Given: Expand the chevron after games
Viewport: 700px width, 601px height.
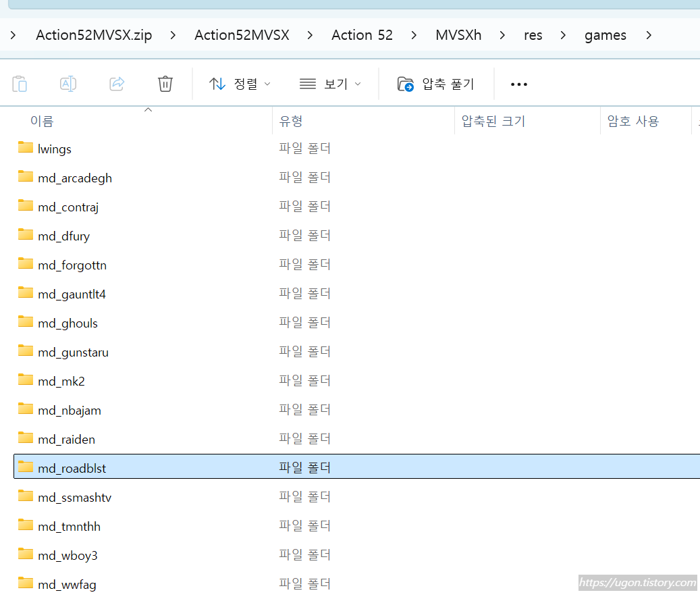Looking at the screenshot, I should [x=649, y=35].
